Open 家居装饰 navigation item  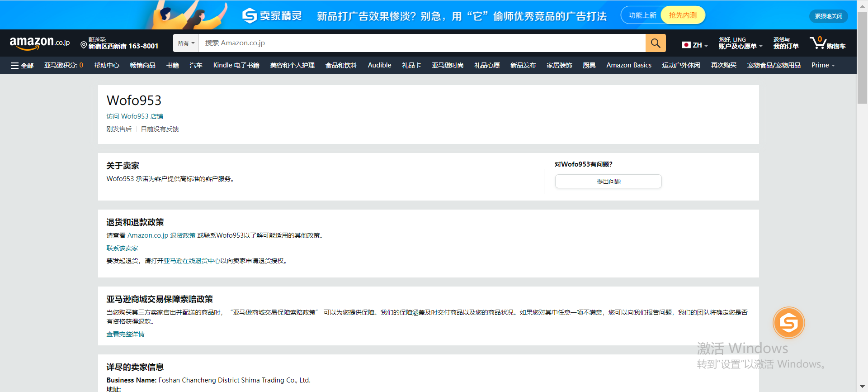[x=559, y=65]
